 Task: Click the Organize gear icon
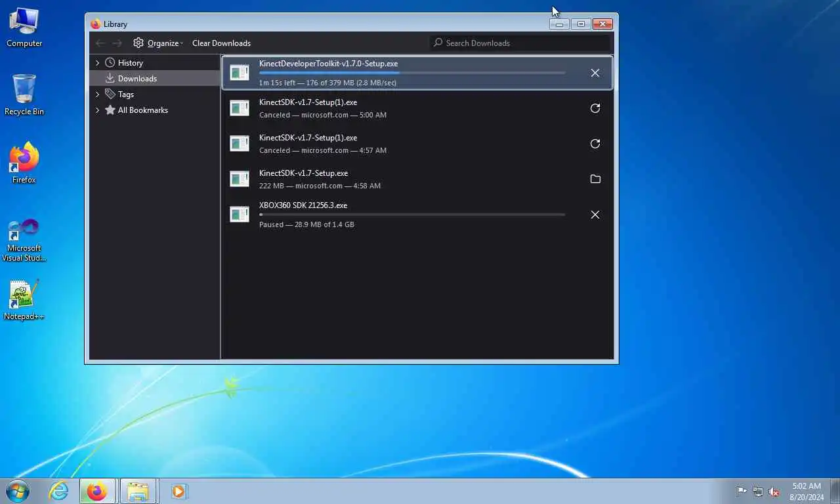[x=138, y=43]
